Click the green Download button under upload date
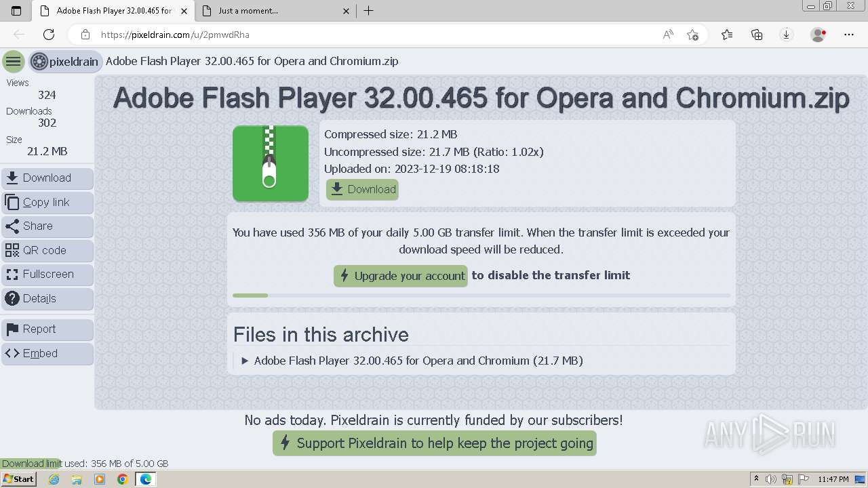This screenshot has width=868, height=488. pyautogui.click(x=362, y=190)
